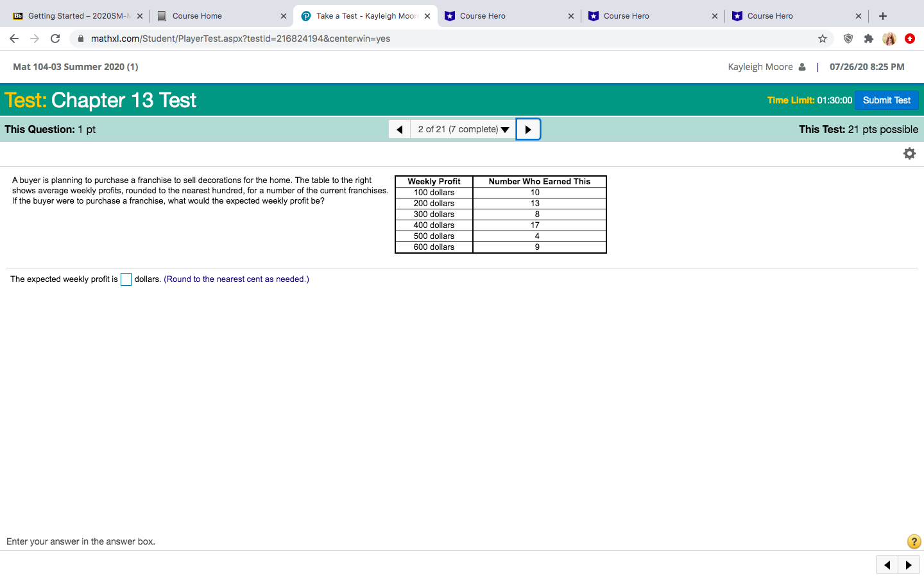Open the shield extension icon

[x=848, y=39]
